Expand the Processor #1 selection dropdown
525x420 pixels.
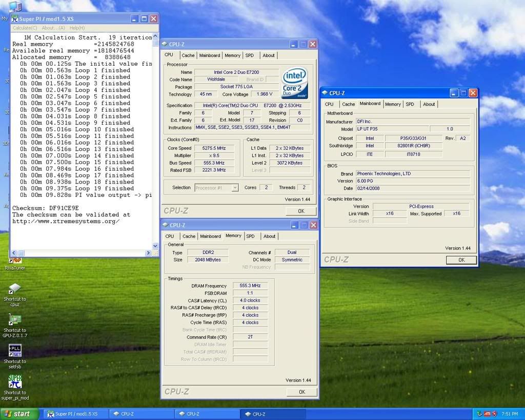click(235, 188)
